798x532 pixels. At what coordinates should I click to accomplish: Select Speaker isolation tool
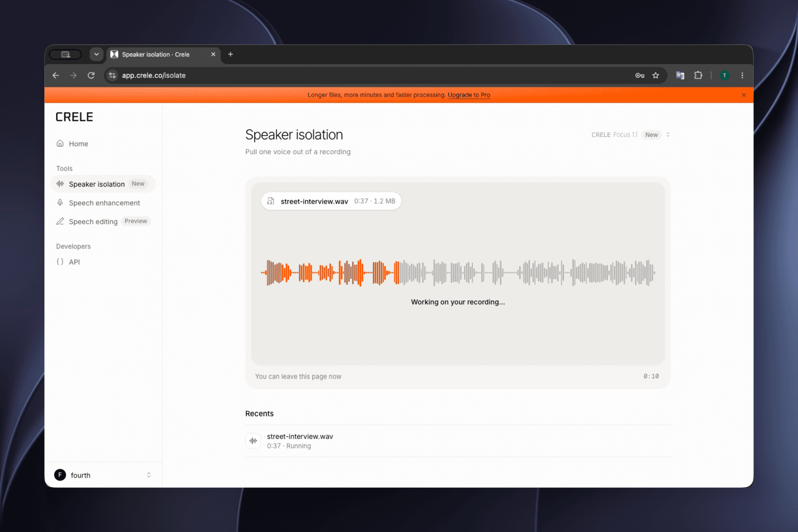click(103, 184)
